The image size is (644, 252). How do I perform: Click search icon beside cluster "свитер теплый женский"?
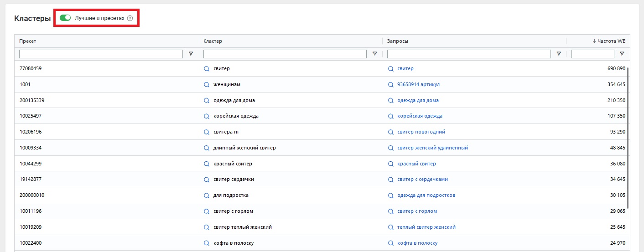[x=207, y=227]
